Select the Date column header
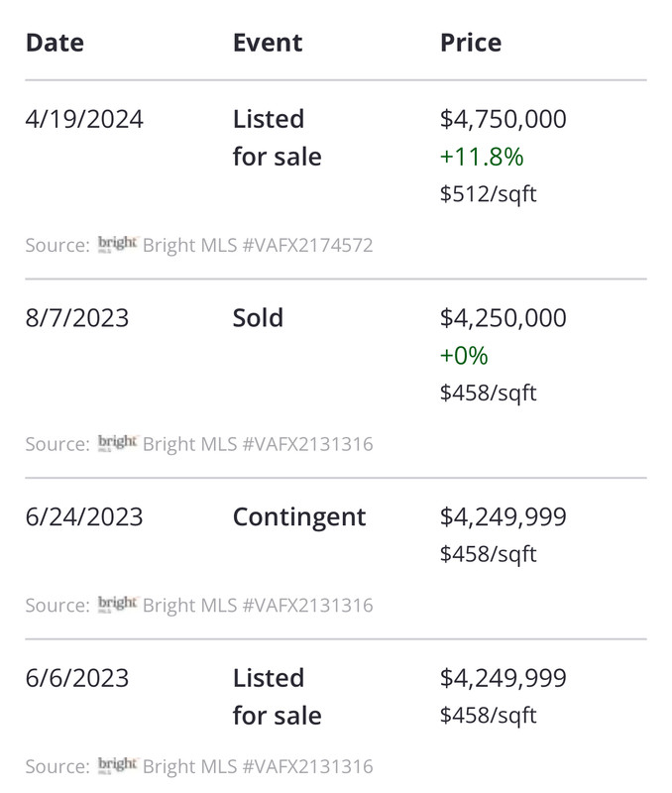 [x=55, y=43]
